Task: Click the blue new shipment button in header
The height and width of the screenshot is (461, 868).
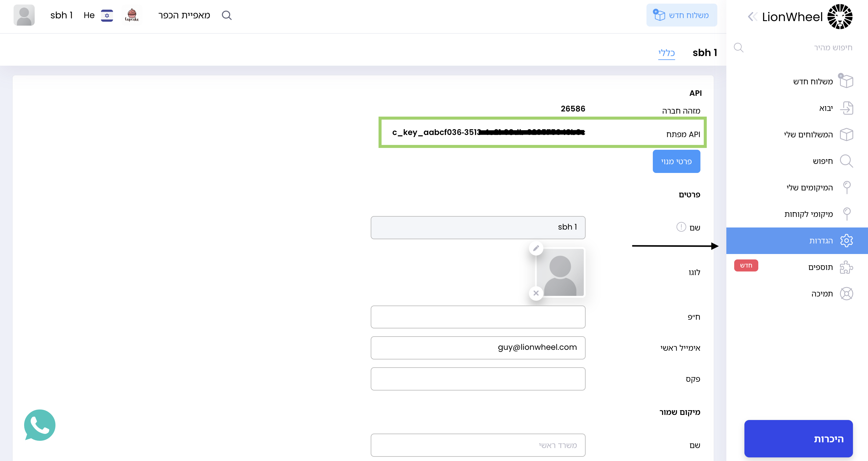Action: (x=681, y=15)
